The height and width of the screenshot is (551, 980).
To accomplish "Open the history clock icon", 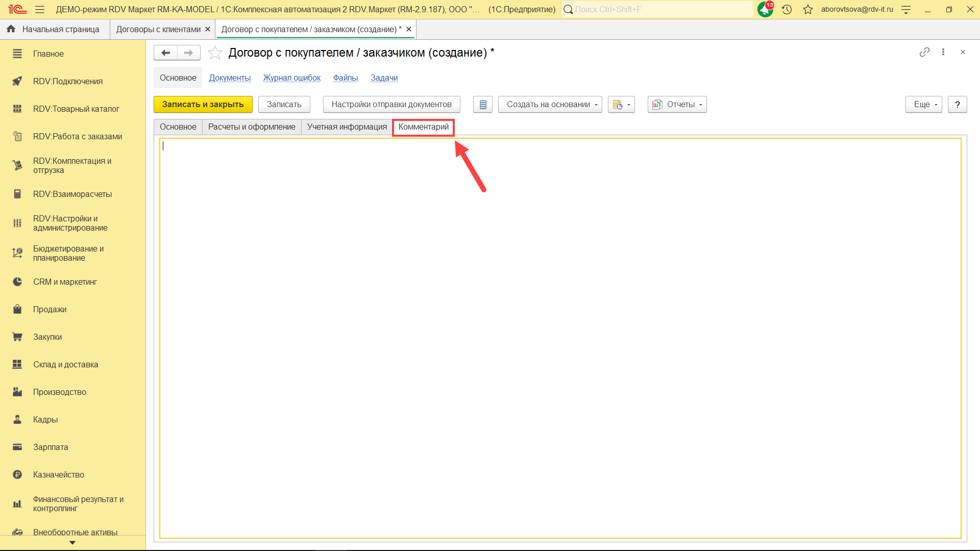I will coord(787,9).
